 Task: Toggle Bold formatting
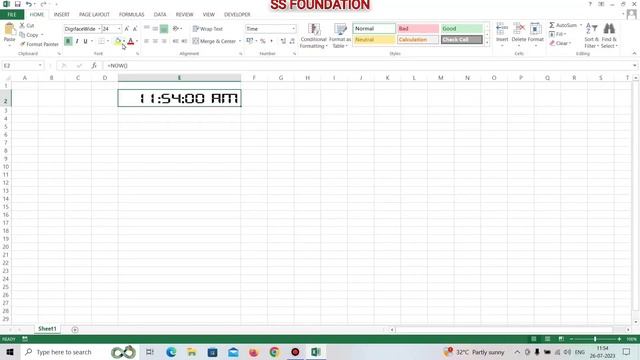[68, 41]
